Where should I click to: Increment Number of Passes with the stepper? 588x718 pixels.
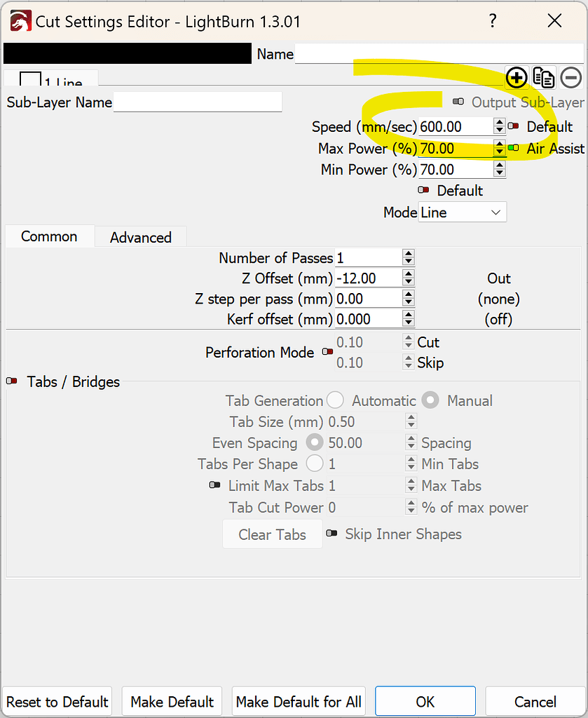point(408,254)
